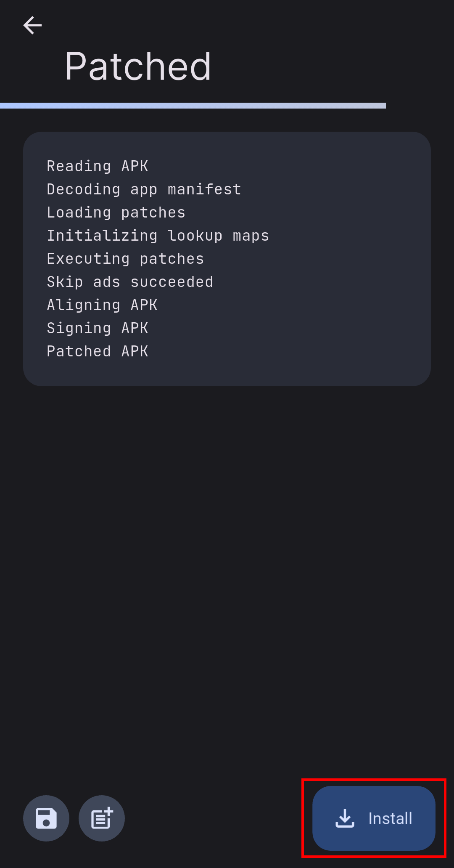Go back using the top-left arrow

pyautogui.click(x=32, y=25)
